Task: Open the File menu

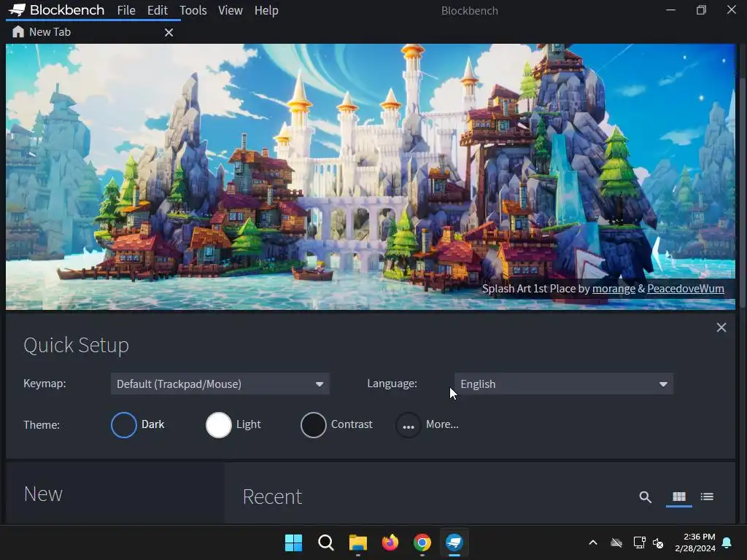Action: click(x=126, y=10)
